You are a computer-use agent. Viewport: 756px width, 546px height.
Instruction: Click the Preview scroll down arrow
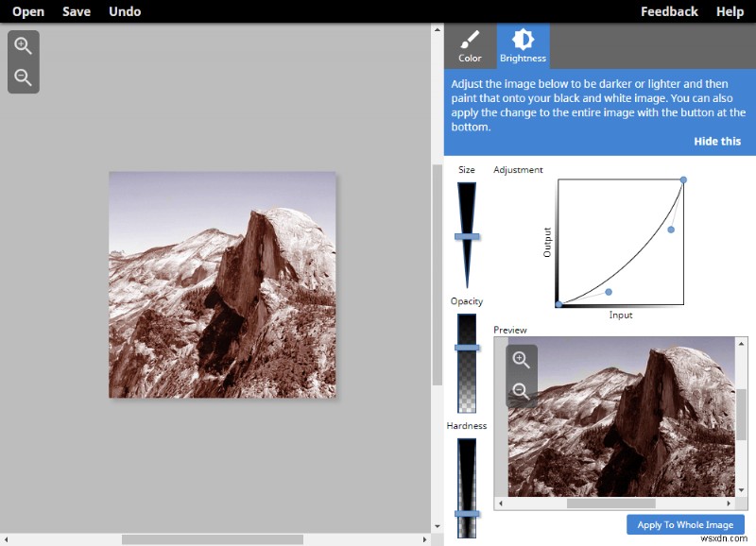(741, 490)
